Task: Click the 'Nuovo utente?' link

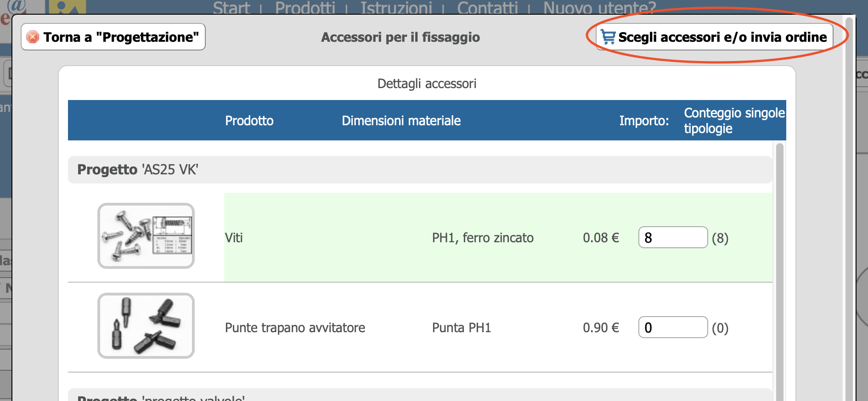Action: (x=599, y=8)
